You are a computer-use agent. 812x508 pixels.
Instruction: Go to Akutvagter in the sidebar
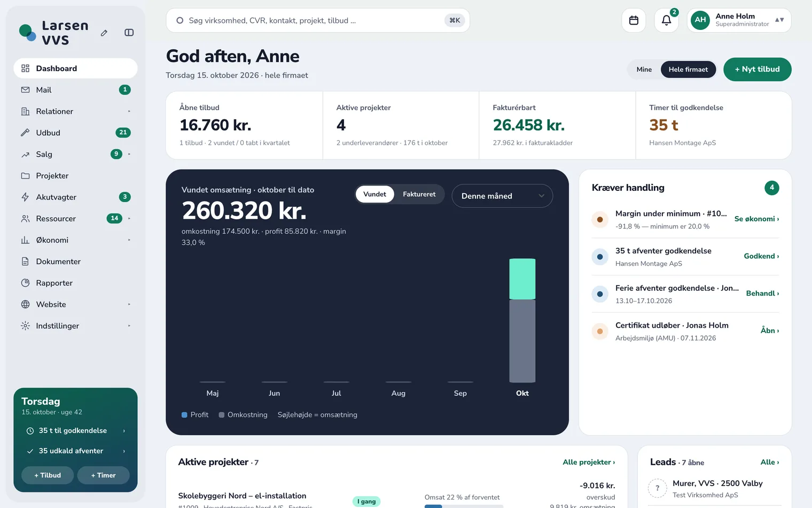(75, 197)
